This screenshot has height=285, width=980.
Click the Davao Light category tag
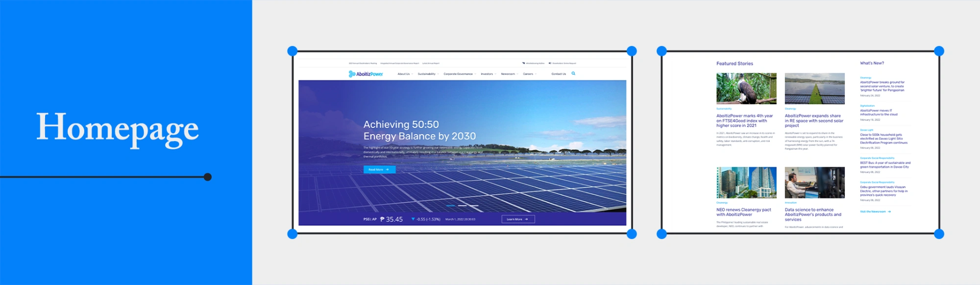pyautogui.click(x=866, y=130)
